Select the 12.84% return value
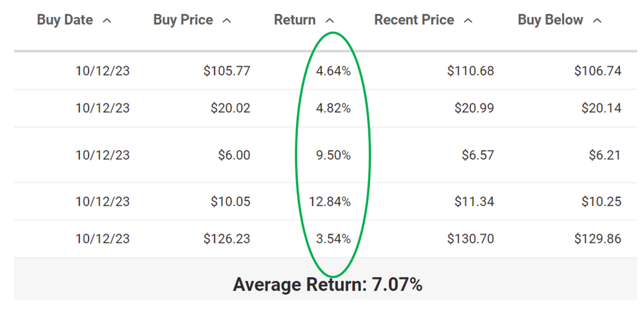This screenshot has height=309, width=644. click(330, 202)
